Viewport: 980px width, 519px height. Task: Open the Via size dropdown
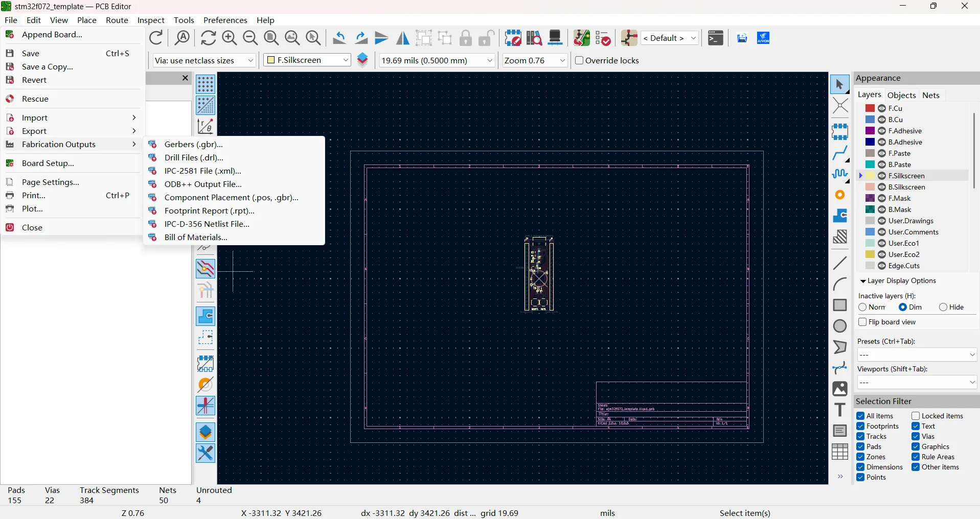pyautogui.click(x=204, y=60)
